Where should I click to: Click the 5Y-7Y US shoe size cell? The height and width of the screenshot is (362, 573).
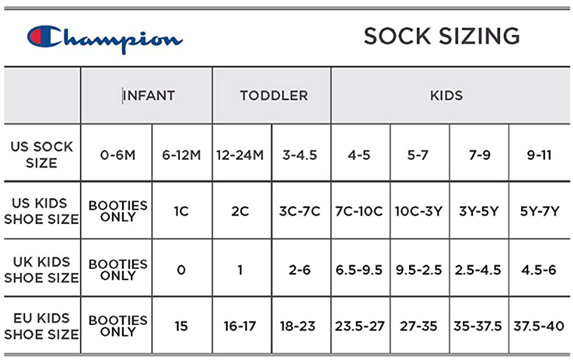coord(540,211)
